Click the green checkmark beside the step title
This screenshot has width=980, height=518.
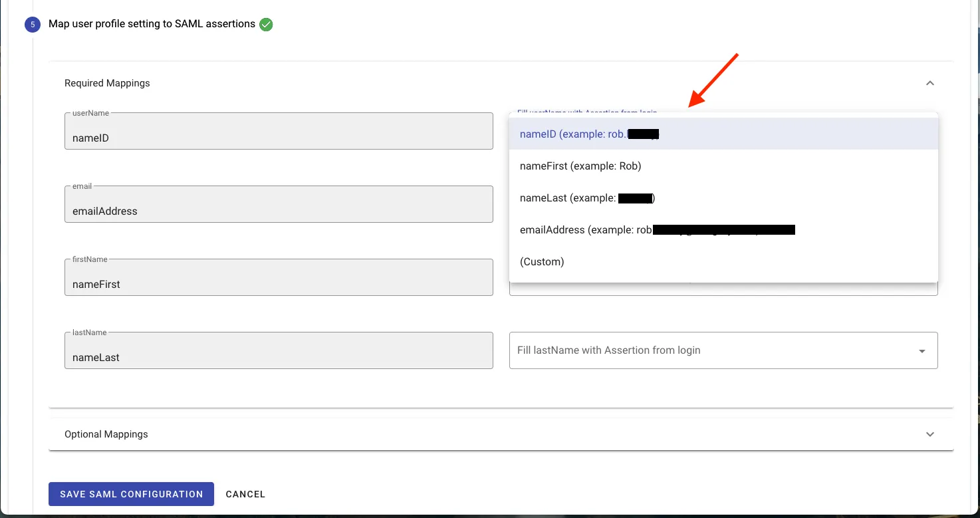[x=266, y=25]
